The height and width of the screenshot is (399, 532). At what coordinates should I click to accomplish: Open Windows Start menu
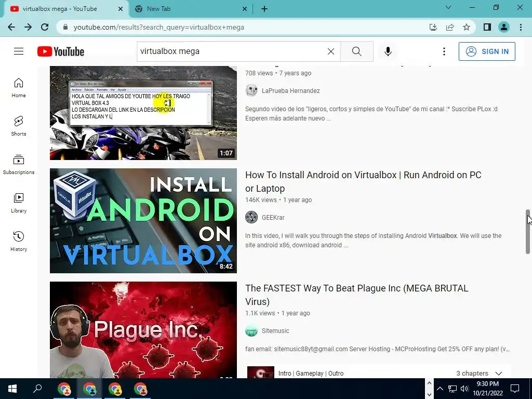pos(12,389)
